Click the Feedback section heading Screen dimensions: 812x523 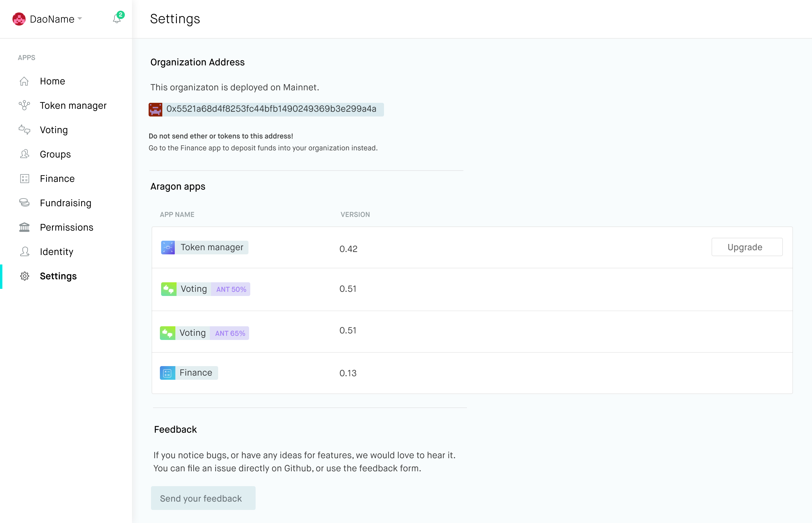[175, 430]
